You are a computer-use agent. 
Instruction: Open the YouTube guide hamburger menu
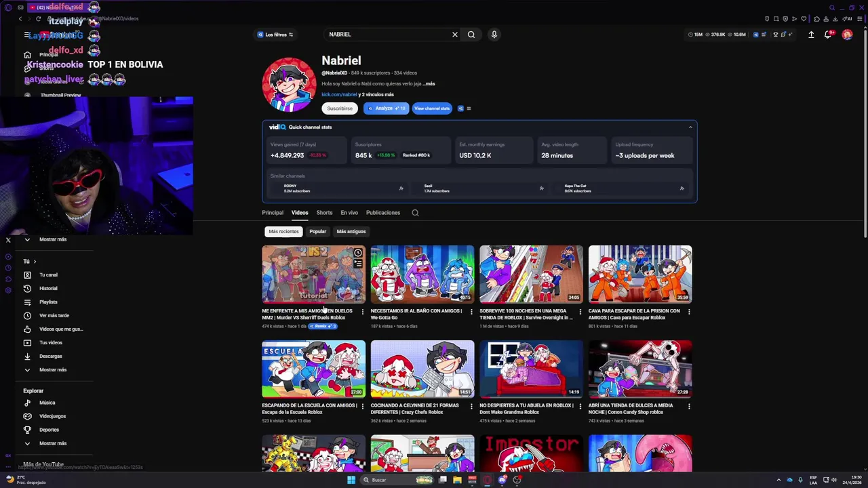tap(26, 35)
